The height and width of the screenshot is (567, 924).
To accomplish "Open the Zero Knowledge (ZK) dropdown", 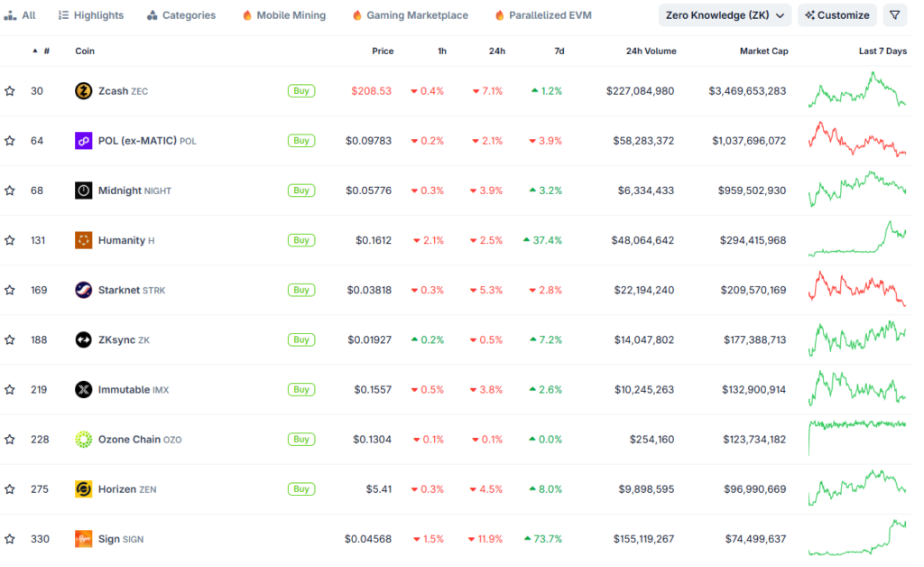I will click(x=725, y=14).
